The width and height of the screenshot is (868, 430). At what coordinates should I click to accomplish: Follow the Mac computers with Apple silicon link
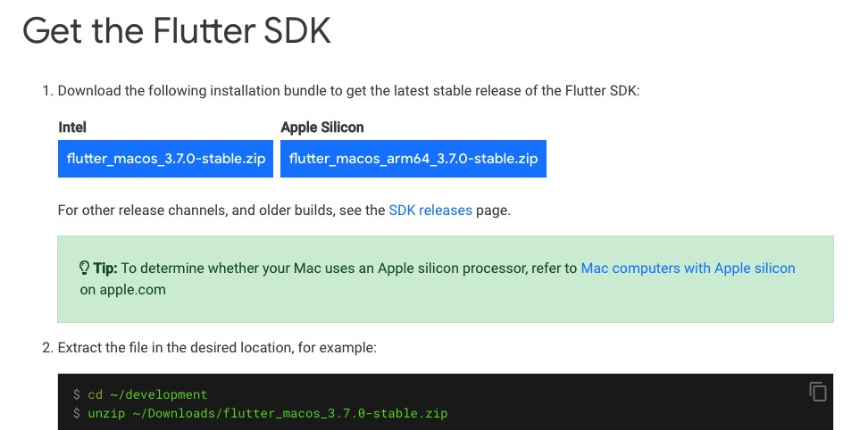pos(688,269)
